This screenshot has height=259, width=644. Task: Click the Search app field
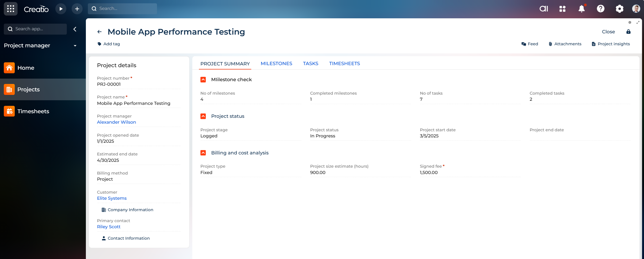tap(35, 29)
